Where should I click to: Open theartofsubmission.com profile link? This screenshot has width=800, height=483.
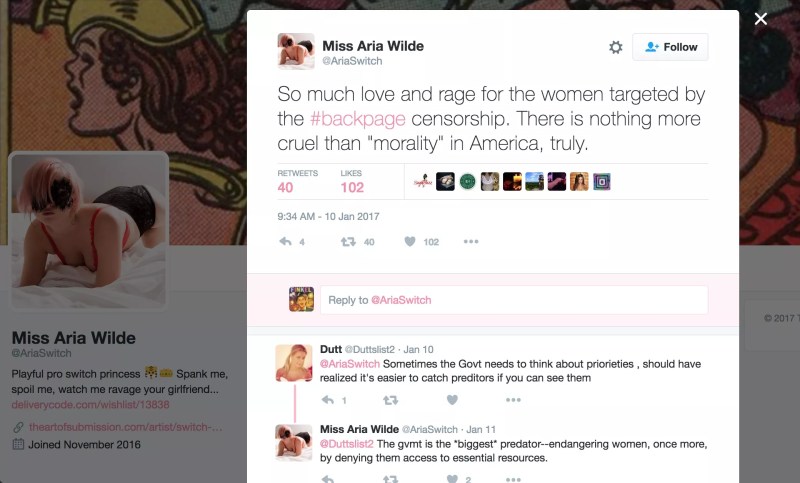pyautogui.click(x=126, y=427)
